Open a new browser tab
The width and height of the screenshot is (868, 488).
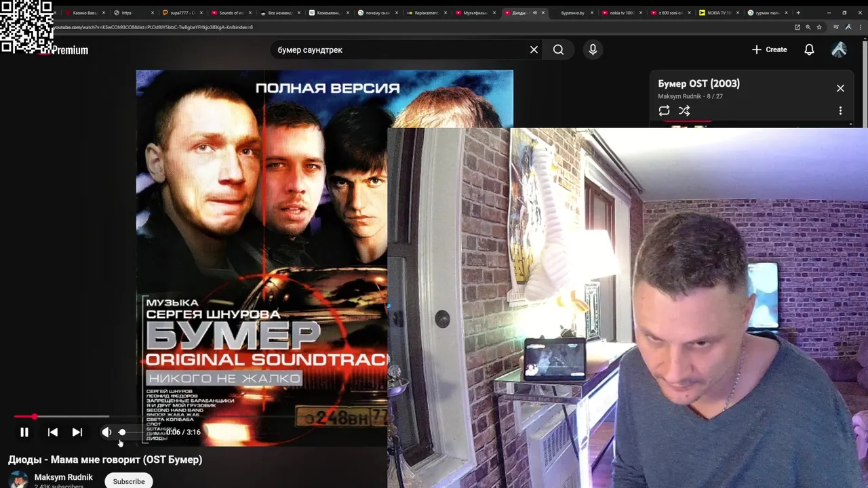(798, 13)
